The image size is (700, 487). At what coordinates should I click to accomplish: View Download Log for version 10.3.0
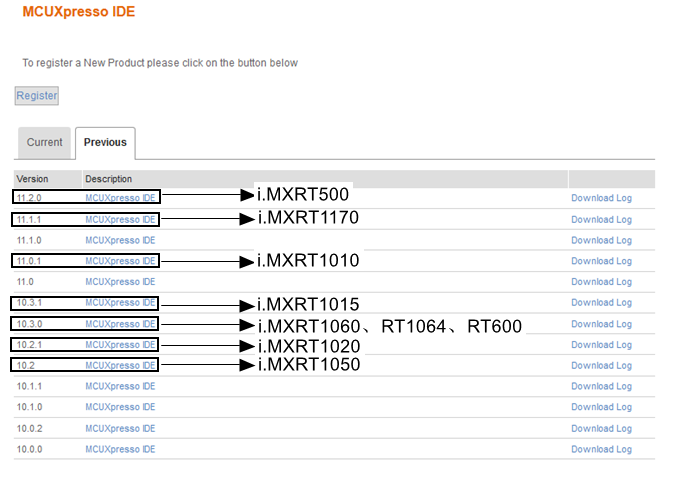point(601,324)
